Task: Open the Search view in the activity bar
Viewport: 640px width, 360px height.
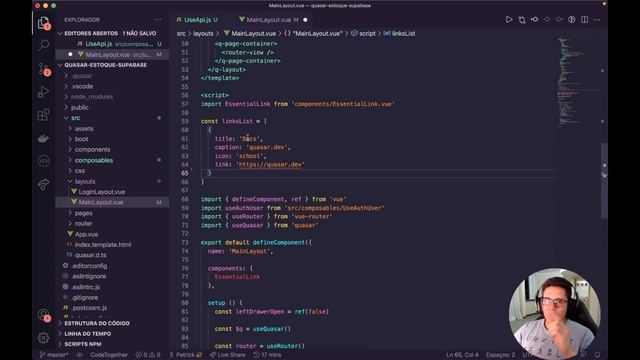Action: [x=44, y=45]
